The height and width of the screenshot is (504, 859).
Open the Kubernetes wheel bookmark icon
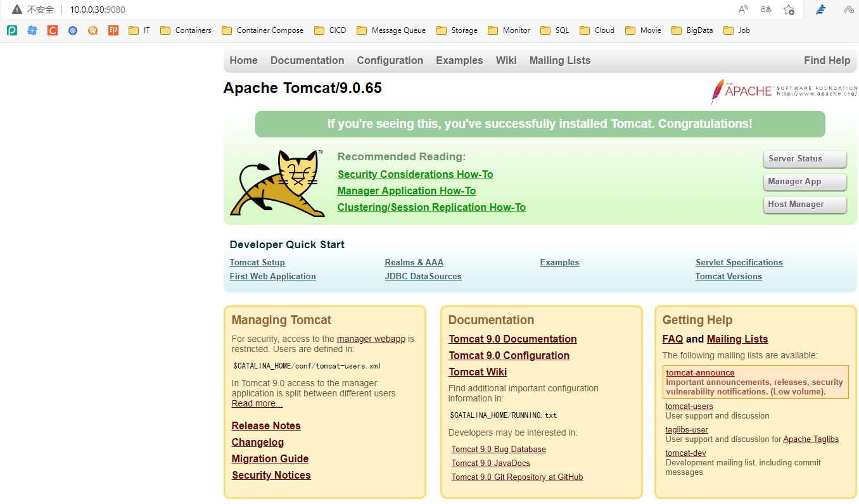point(73,30)
